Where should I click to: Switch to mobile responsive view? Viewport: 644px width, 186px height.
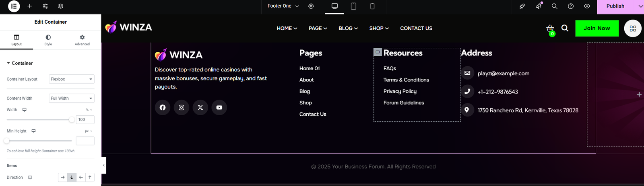(372, 6)
